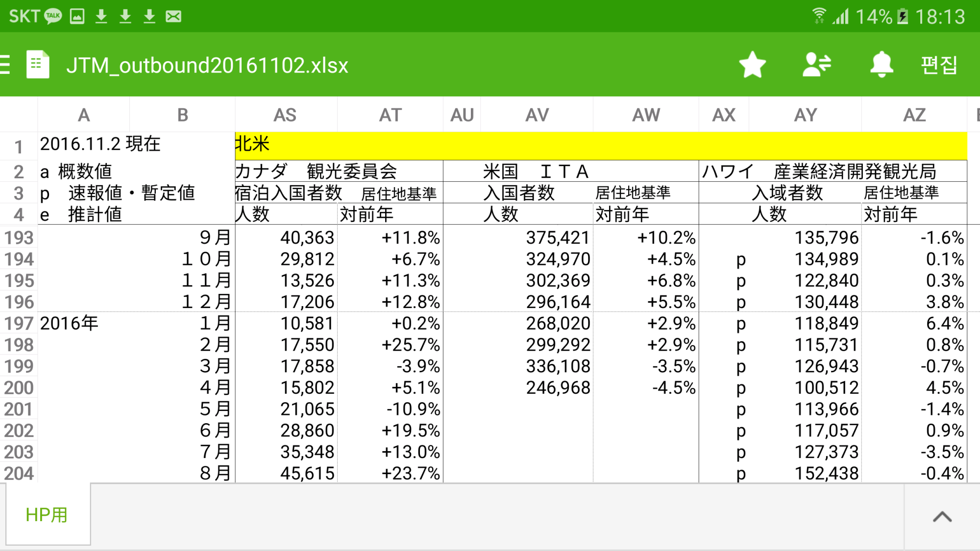Star this file as favorite
This screenshot has width=980, height=551.
[x=752, y=65]
